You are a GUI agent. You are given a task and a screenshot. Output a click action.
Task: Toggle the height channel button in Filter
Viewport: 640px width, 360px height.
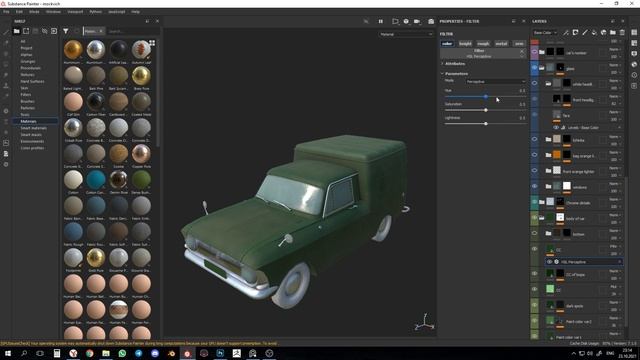(465, 43)
